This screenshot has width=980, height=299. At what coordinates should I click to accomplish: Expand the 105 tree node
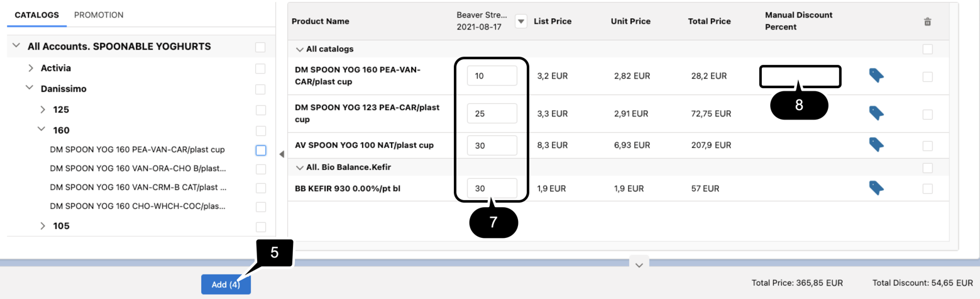pyautogui.click(x=43, y=226)
